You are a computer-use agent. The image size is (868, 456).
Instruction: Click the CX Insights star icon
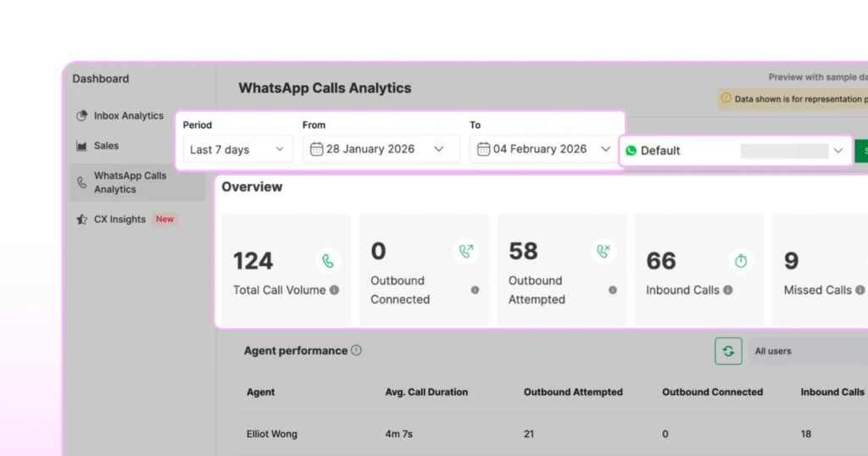point(82,220)
